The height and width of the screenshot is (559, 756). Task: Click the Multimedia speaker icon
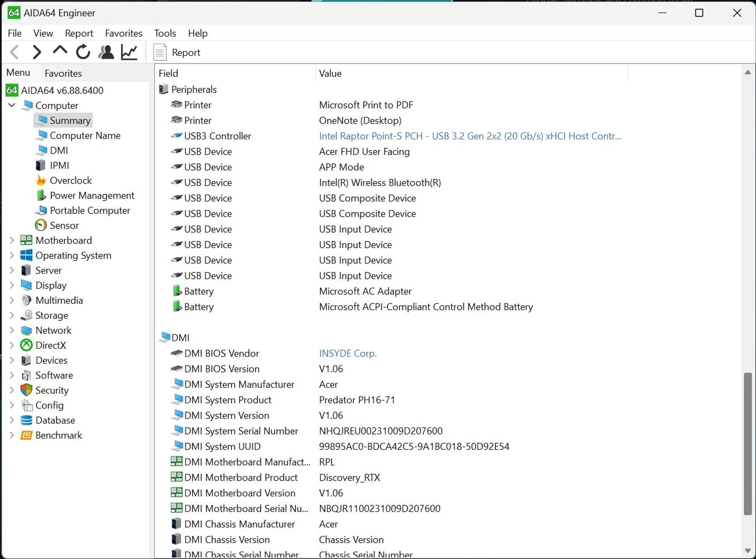[26, 300]
